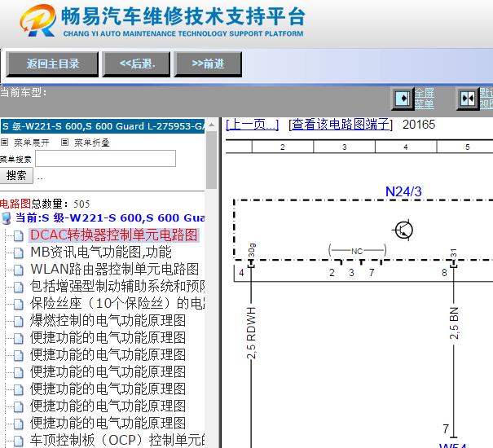Click the 30g terminal label

click(252, 250)
